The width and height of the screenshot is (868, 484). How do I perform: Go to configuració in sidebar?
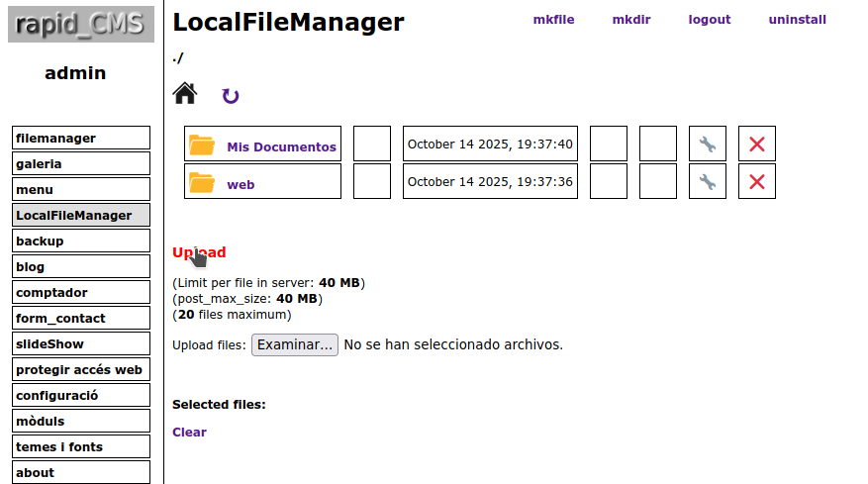coord(81,395)
